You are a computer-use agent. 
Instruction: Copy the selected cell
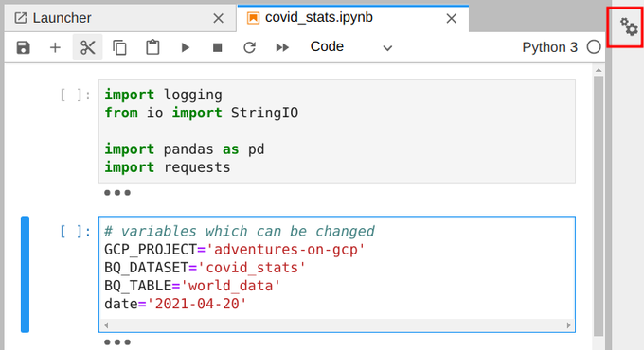pyautogui.click(x=119, y=47)
